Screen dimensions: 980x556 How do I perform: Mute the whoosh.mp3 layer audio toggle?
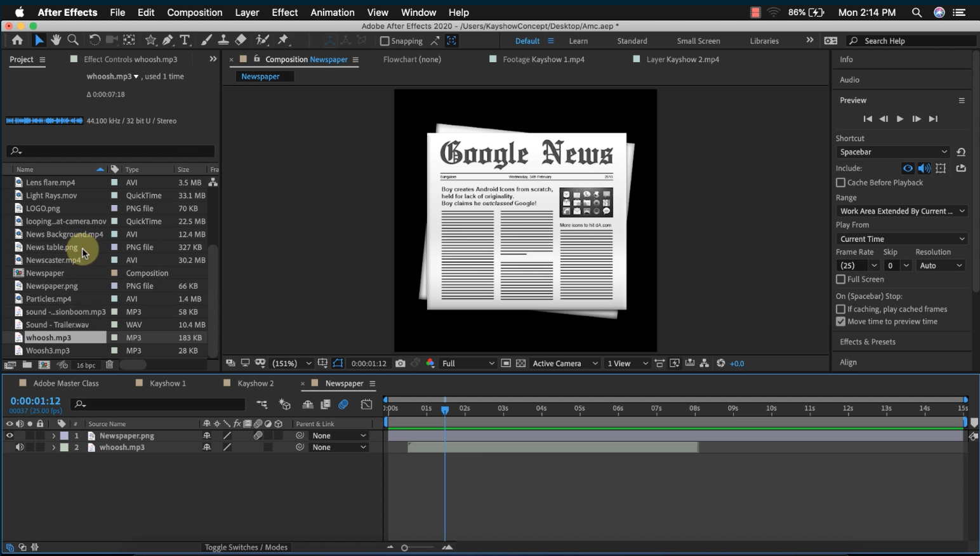pyautogui.click(x=20, y=447)
